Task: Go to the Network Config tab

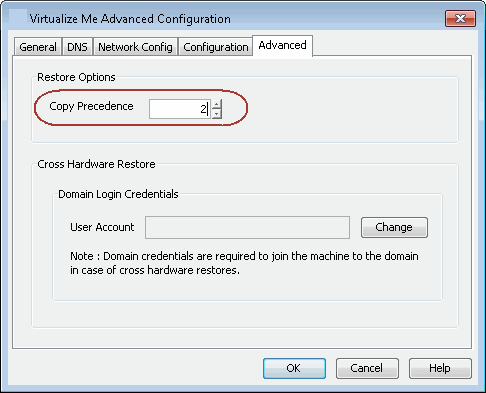Action: pos(135,47)
